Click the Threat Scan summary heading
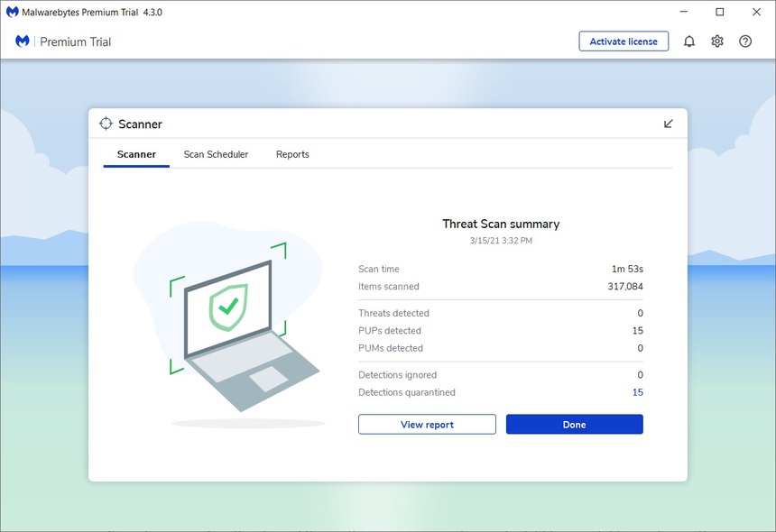 [500, 224]
